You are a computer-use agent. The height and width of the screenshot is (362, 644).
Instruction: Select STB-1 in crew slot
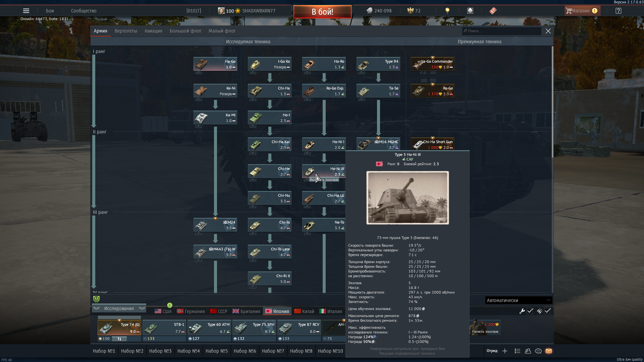click(x=164, y=328)
